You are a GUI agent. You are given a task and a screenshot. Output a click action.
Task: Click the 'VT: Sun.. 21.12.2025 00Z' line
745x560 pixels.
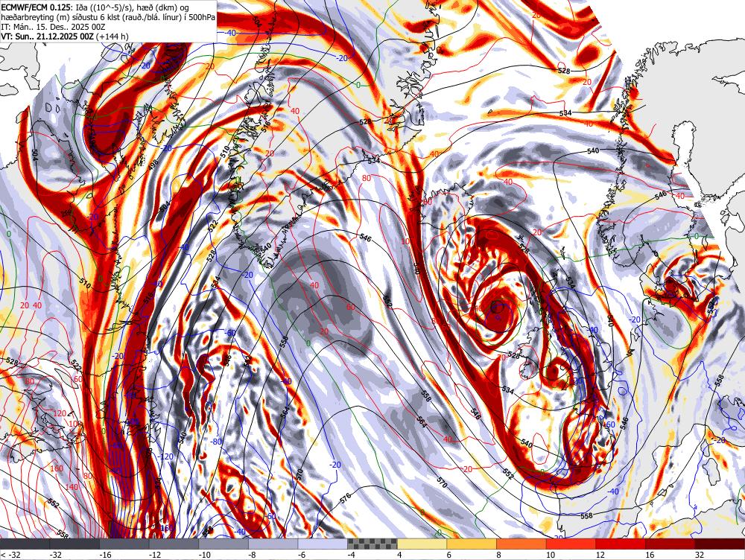click(x=48, y=36)
